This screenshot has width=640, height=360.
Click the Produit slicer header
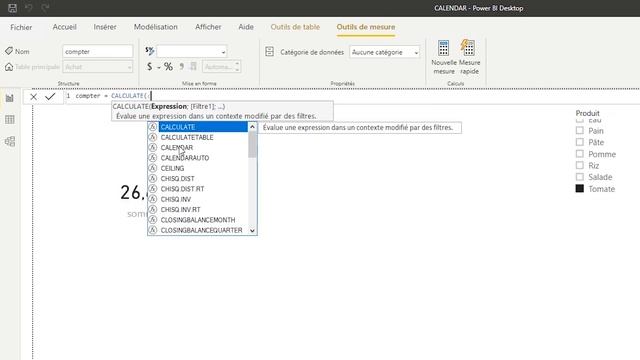(587, 113)
